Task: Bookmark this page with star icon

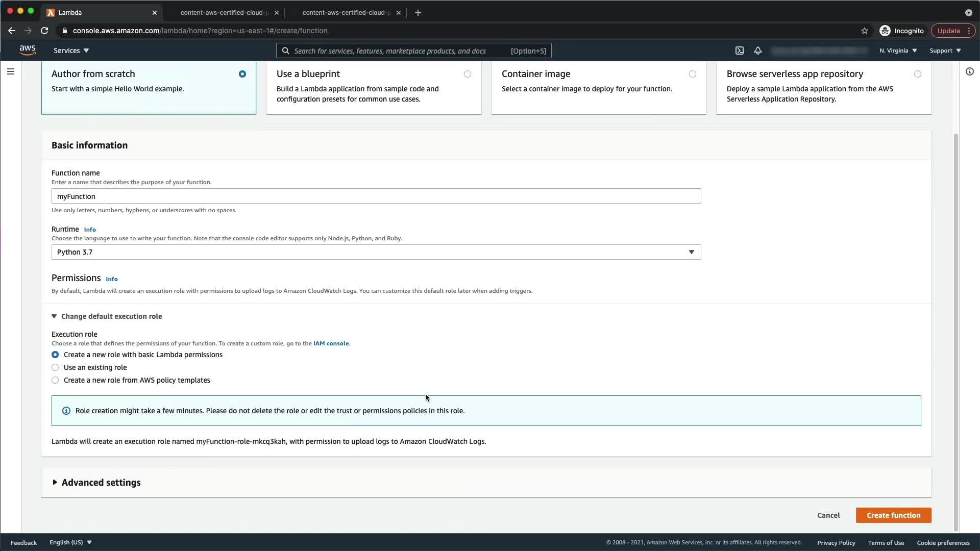Action: click(x=864, y=31)
